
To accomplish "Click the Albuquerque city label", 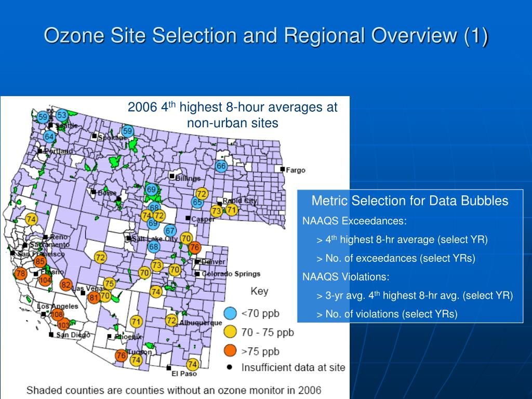I will 201,323.
